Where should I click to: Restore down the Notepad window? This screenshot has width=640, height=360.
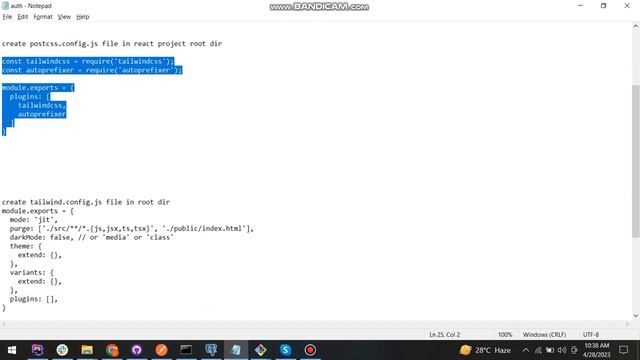coord(603,6)
